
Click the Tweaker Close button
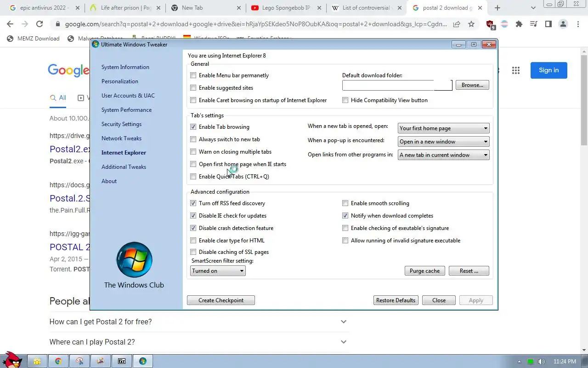439,300
